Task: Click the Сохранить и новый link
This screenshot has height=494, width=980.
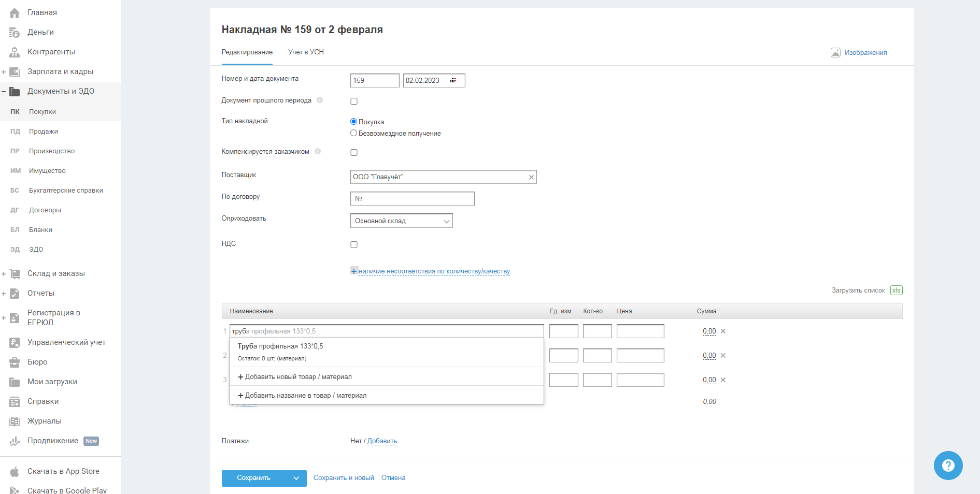Action: 344,478
